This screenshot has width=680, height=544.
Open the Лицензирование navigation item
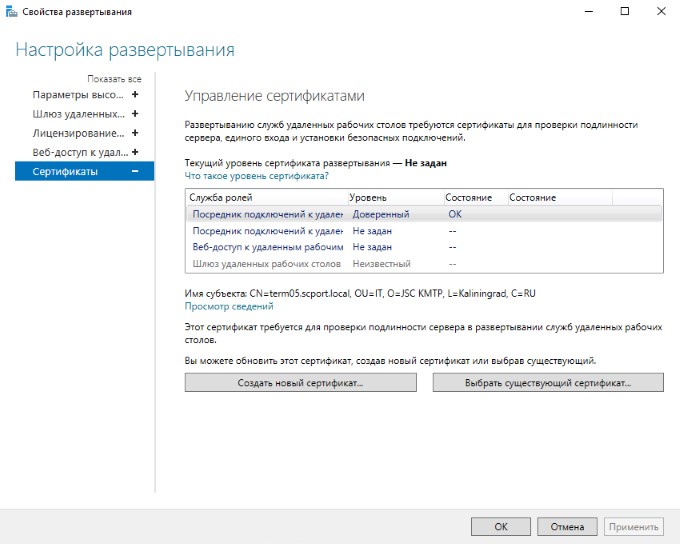click(x=78, y=133)
